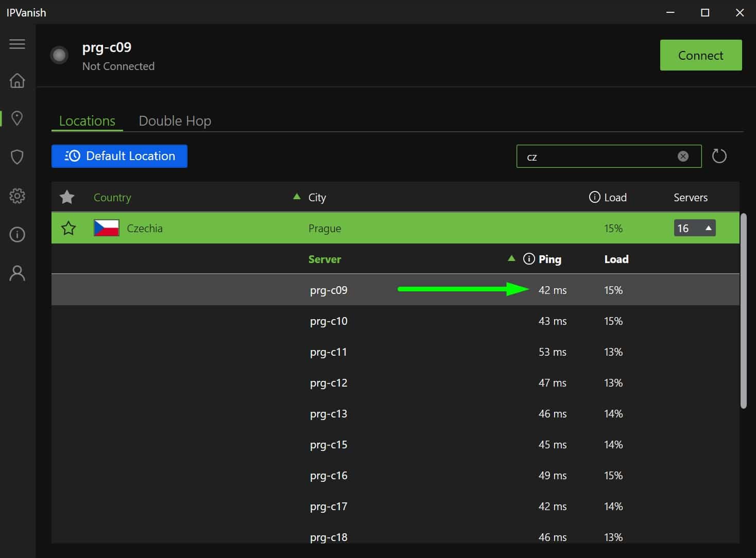756x558 pixels.
Task: Select server prg-c09
Action: tap(396, 290)
